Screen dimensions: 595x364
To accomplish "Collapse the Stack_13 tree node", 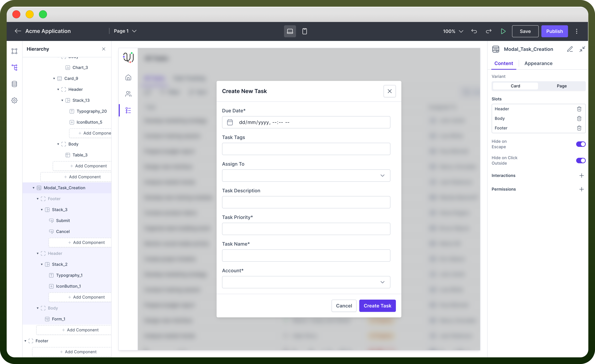I will pos(62,100).
